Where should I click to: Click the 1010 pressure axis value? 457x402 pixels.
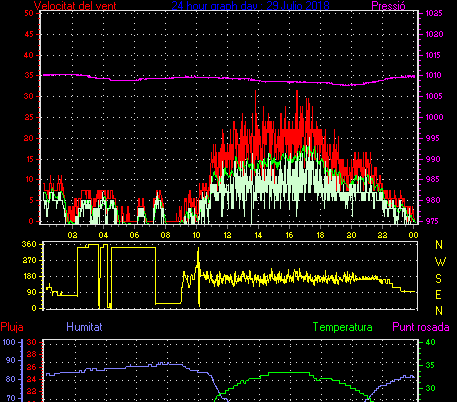[x=434, y=75]
